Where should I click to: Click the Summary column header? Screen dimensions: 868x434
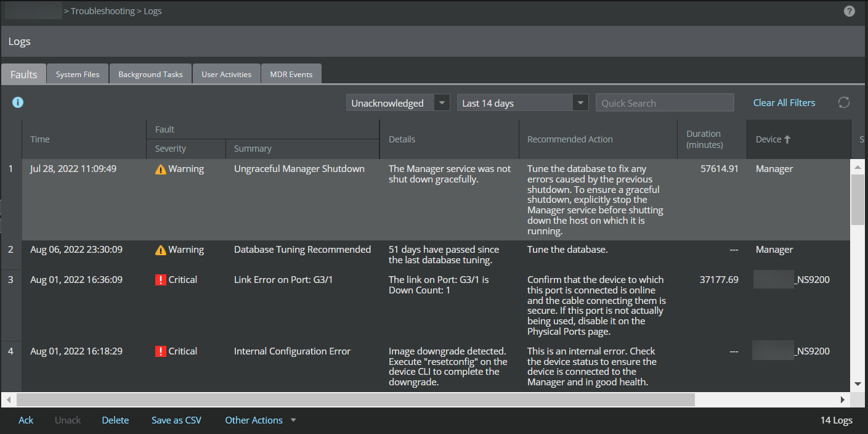point(302,149)
